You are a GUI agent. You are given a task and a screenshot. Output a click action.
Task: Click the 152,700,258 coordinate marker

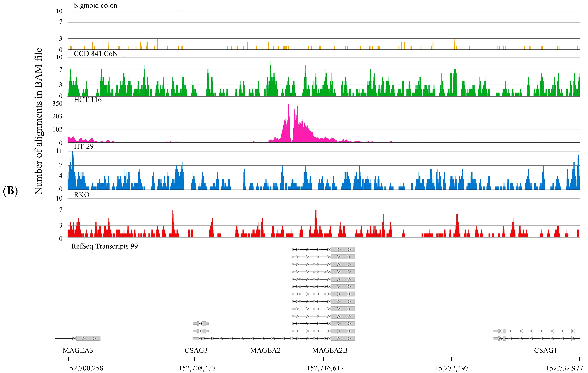pos(85,368)
